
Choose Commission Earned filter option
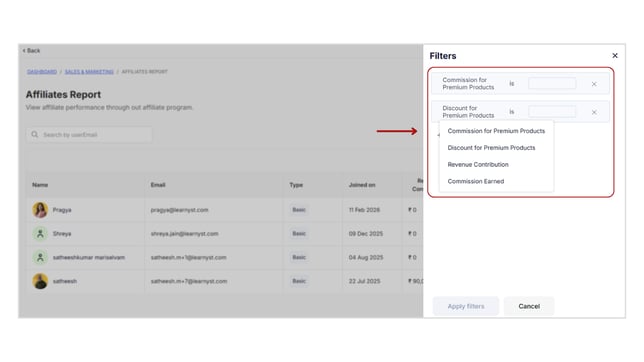(x=476, y=181)
